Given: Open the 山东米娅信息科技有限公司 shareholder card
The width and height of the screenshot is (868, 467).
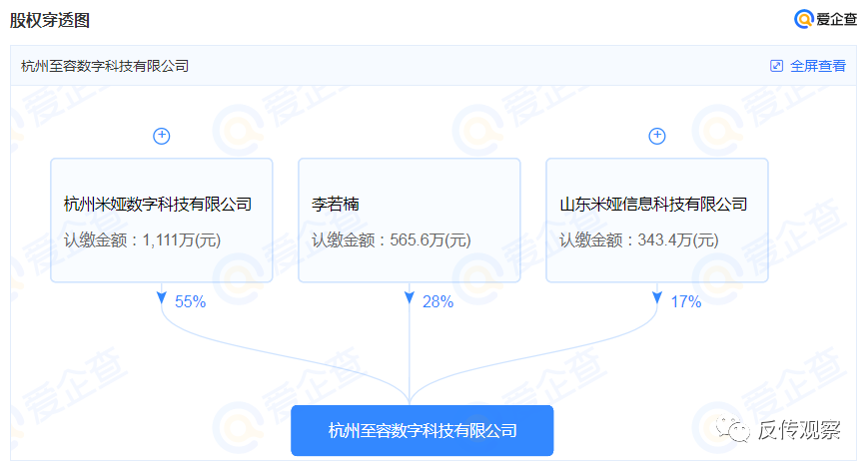Looking at the screenshot, I should tap(657, 221).
